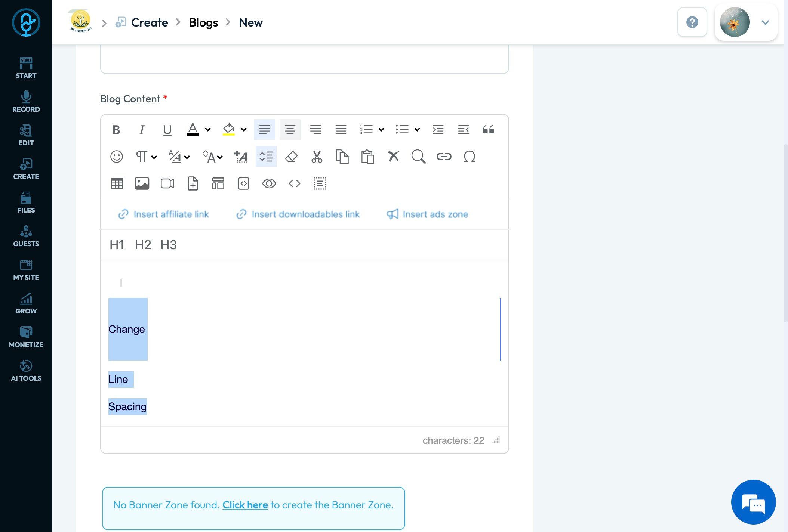Open the MONETIZE sidebar section

click(x=26, y=337)
